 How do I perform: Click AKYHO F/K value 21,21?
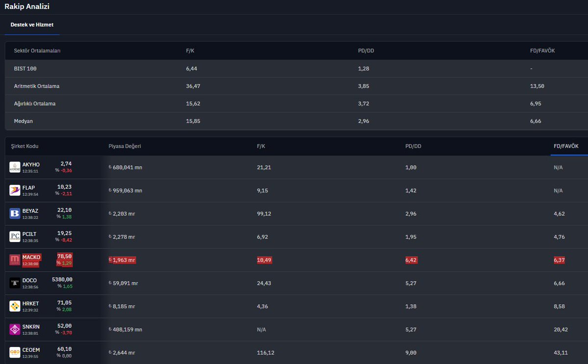[264, 168]
